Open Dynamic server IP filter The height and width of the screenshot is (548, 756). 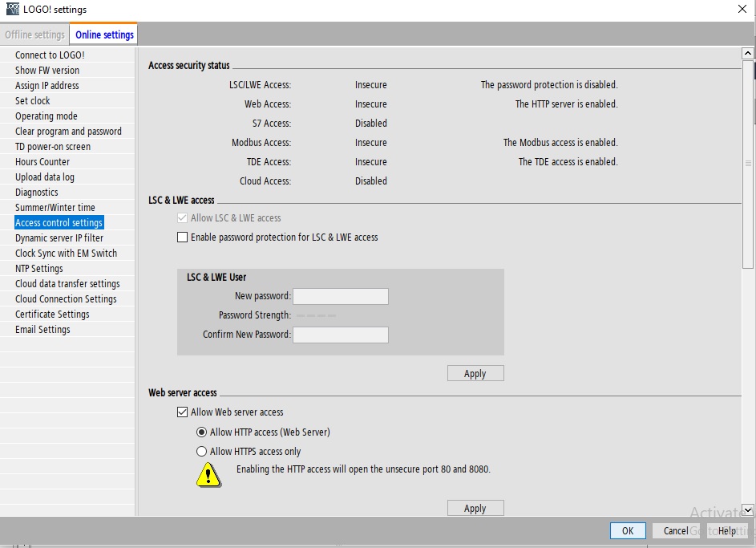[x=59, y=238]
